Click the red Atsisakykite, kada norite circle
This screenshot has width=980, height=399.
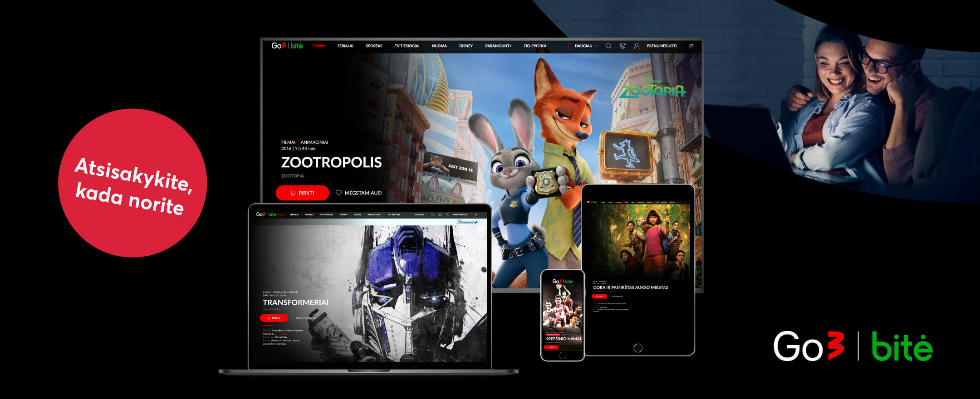click(x=132, y=183)
